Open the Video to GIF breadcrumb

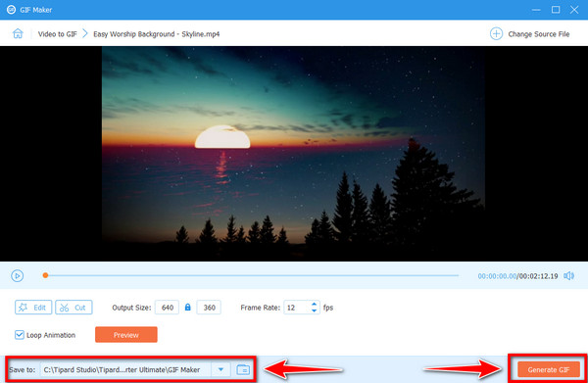58,34
